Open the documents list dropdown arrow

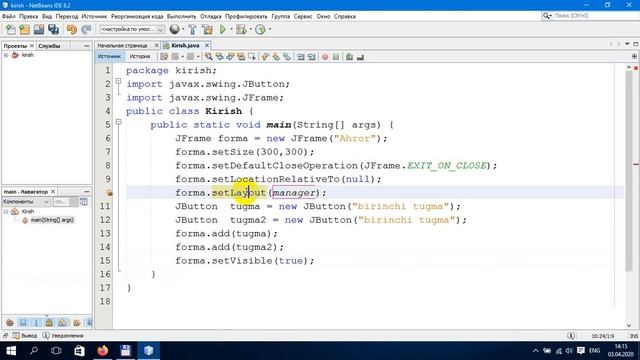pyautogui.click(x=627, y=44)
